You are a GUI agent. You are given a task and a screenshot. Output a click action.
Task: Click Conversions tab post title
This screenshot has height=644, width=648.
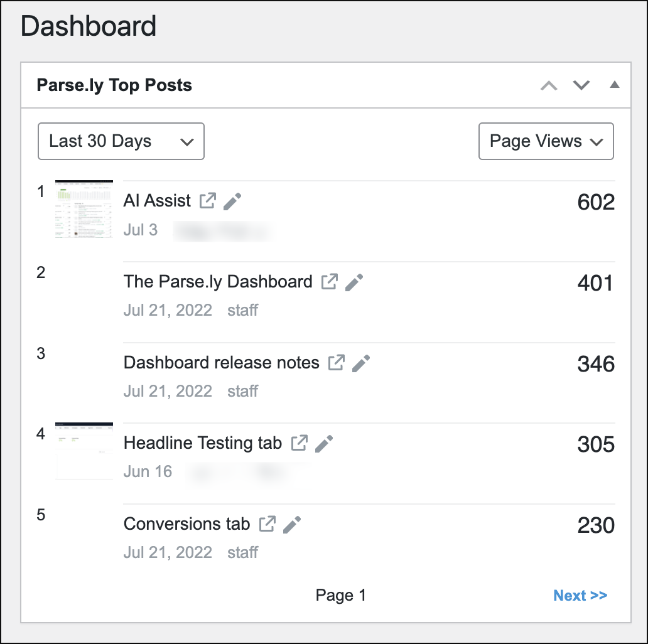186,524
